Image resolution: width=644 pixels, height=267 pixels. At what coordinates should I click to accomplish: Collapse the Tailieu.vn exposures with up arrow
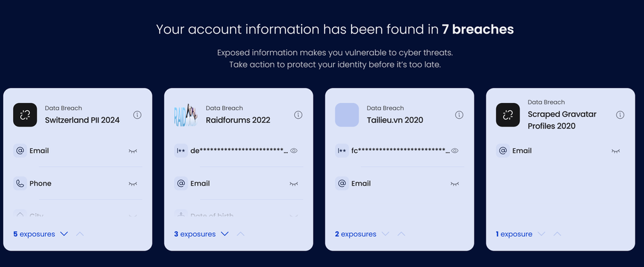[x=402, y=234]
